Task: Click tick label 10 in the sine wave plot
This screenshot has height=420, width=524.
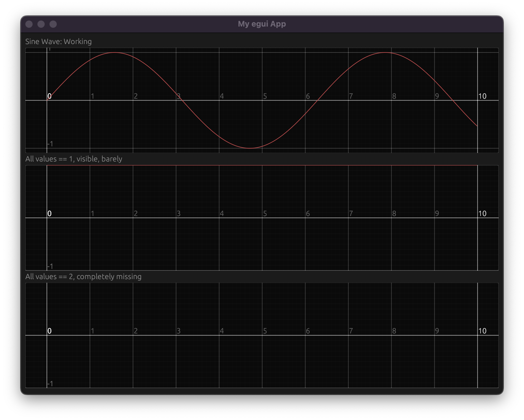Action: [482, 96]
